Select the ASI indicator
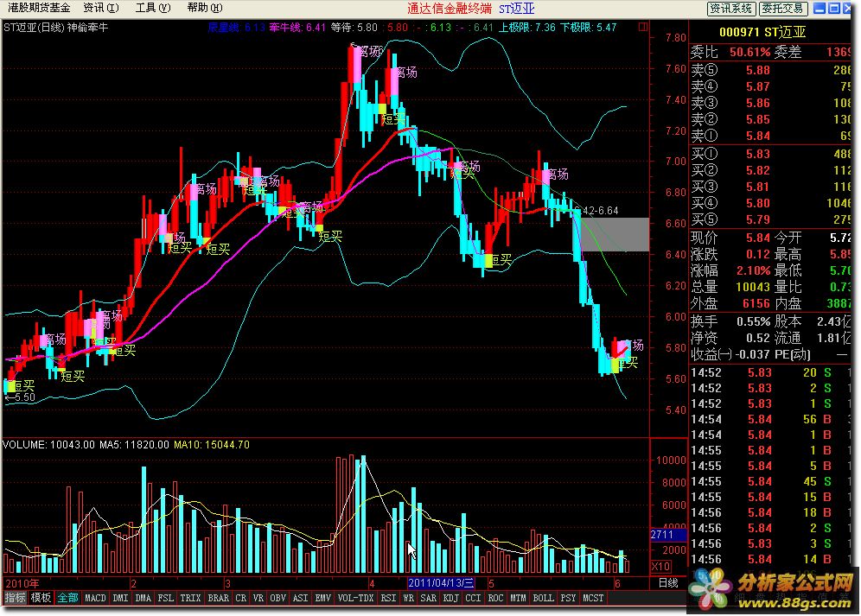Image resolution: width=861 pixels, height=616 pixels. click(301, 598)
